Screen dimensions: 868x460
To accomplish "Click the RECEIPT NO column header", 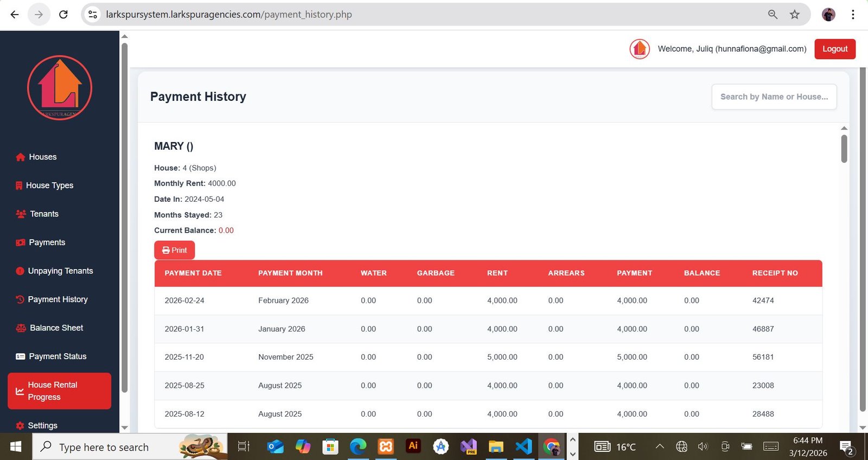I will point(775,273).
